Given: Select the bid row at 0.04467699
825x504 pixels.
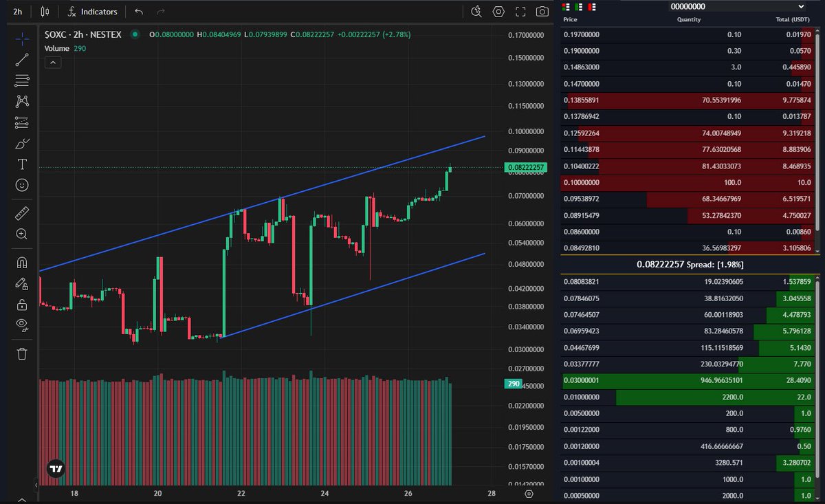Looking at the screenshot, I should point(687,348).
